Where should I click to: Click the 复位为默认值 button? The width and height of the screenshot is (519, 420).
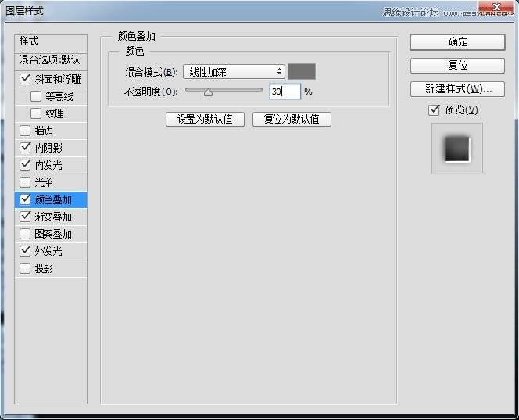[x=292, y=119]
